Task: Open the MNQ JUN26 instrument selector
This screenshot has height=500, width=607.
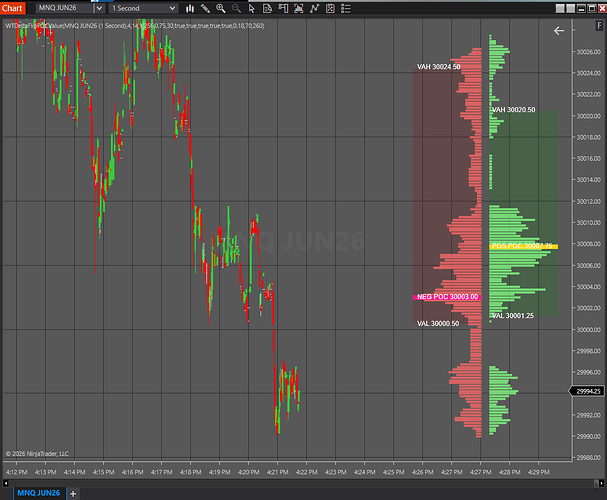Action: 65,8
